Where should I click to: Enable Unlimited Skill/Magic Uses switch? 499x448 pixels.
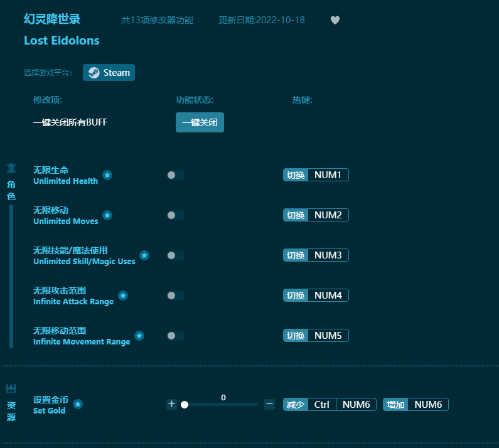[176, 255]
